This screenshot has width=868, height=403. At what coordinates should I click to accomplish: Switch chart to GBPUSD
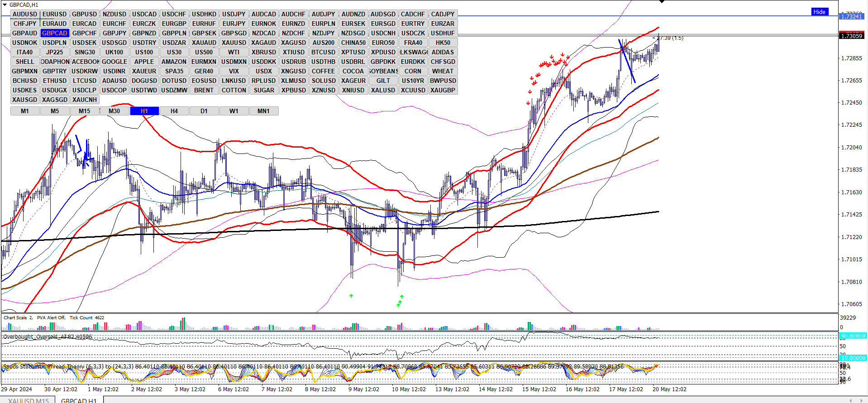pos(85,14)
